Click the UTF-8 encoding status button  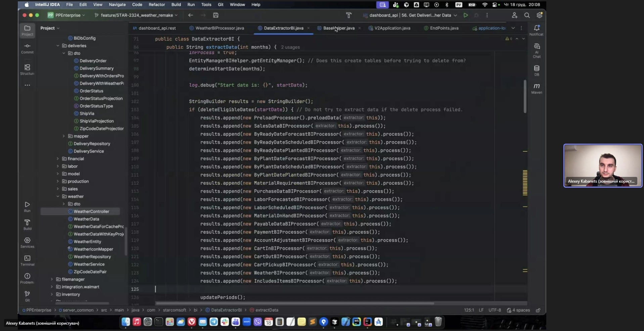(x=495, y=310)
